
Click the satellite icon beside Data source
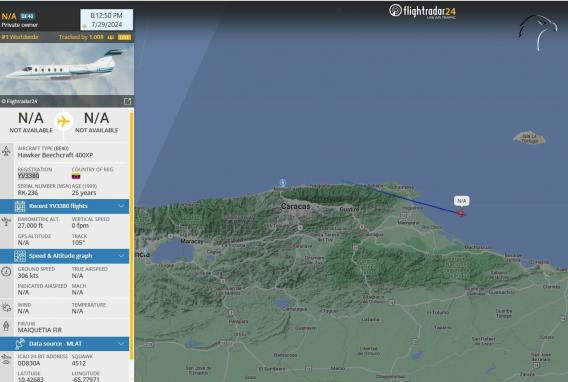click(x=20, y=344)
